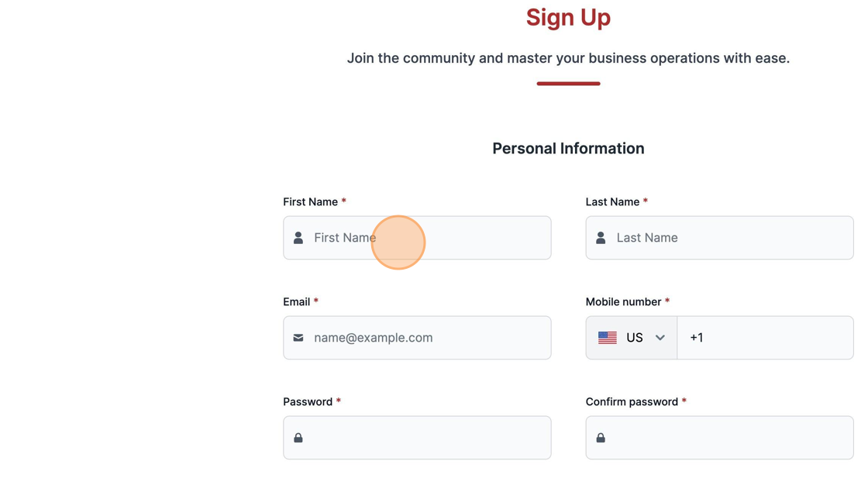Select the name@example.com email field
This screenshot has width=868, height=485.
pyautogui.click(x=418, y=338)
